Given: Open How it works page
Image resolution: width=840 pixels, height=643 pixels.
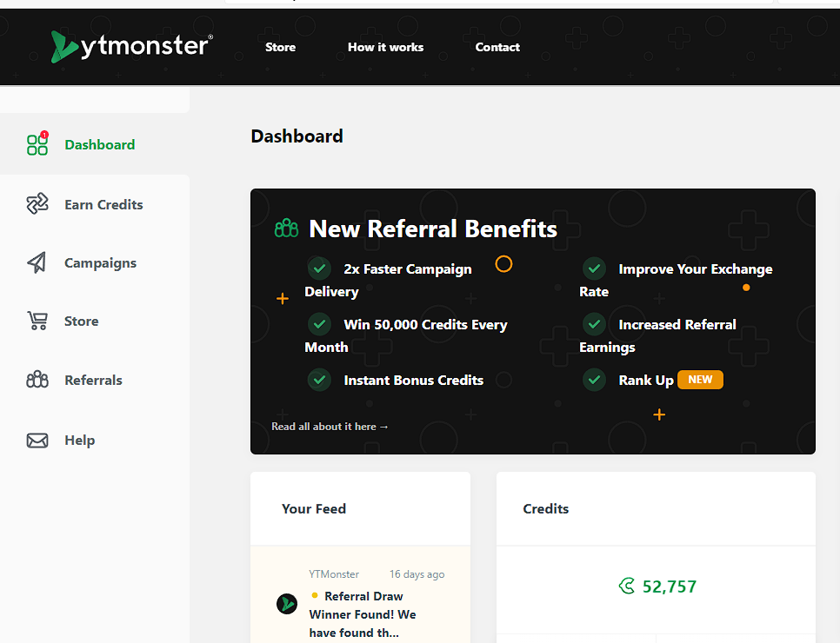Looking at the screenshot, I should [x=386, y=47].
